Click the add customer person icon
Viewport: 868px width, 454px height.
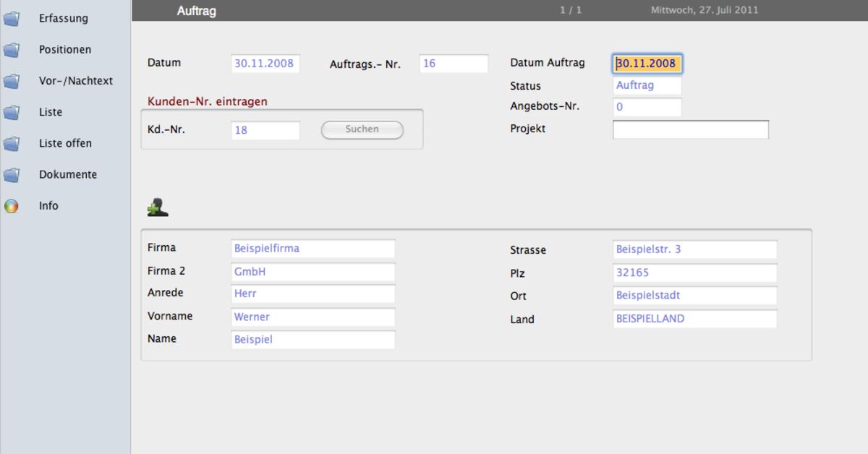(157, 209)
